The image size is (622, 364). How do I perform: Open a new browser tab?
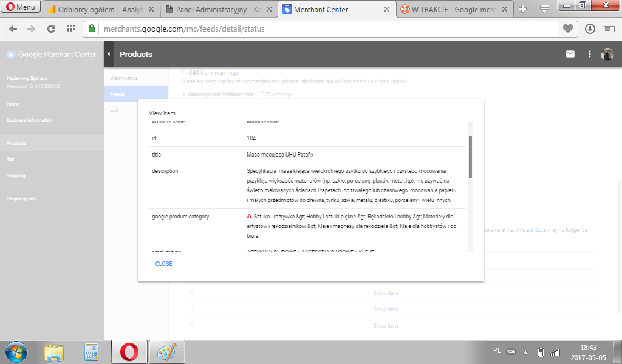(x=523, y=8)
